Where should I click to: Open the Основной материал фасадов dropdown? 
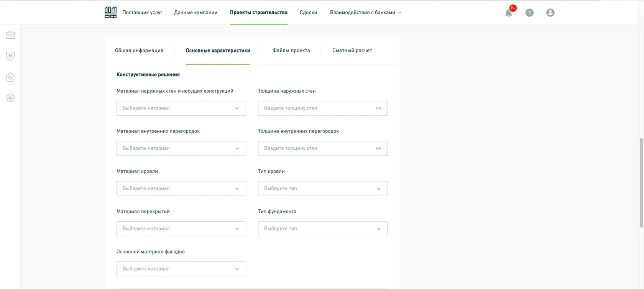tap(181, 269)
